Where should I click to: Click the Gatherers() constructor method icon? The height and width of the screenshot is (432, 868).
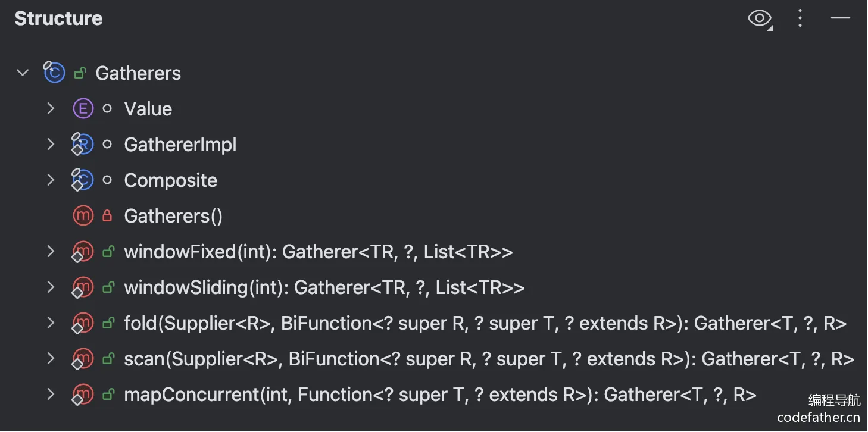(83, 216)
